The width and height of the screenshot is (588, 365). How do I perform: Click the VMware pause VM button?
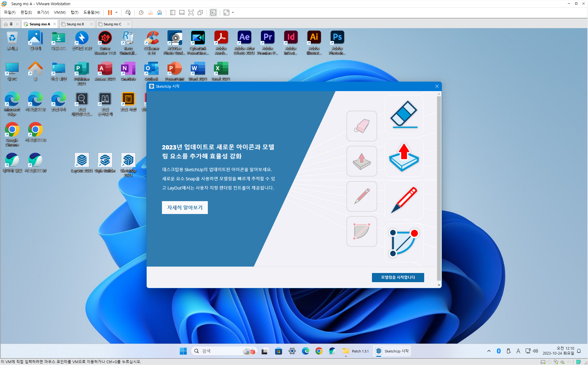pos(110,13)
